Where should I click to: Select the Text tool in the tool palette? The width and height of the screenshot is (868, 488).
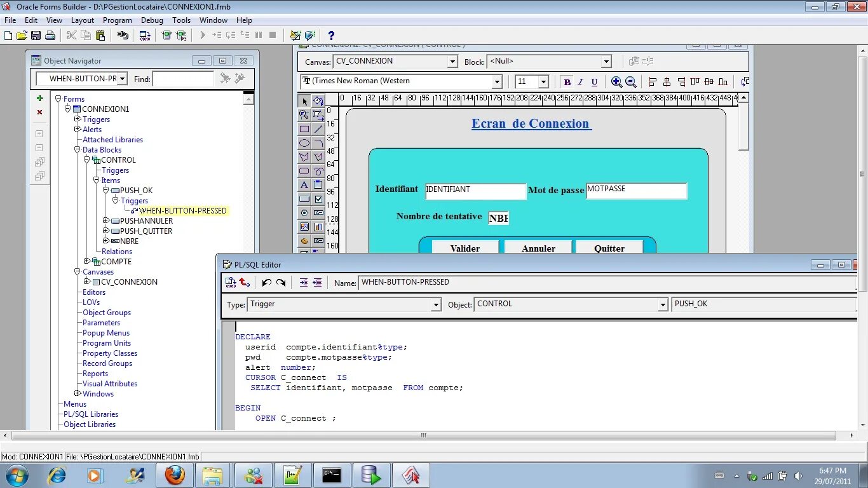pyautogui.click(x=304, y=184)
